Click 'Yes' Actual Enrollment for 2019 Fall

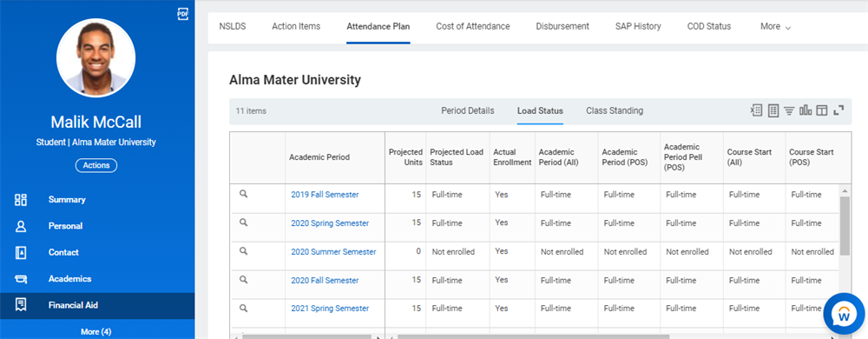coord(502,195)
